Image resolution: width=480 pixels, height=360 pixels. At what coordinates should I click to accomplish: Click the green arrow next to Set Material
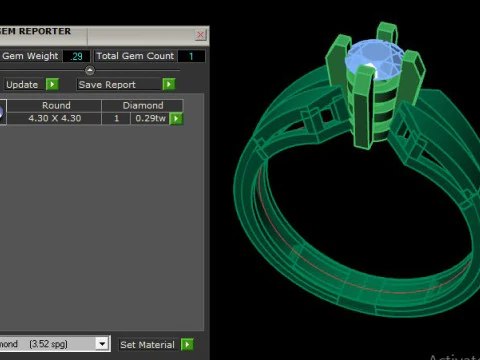click(187, 344)
